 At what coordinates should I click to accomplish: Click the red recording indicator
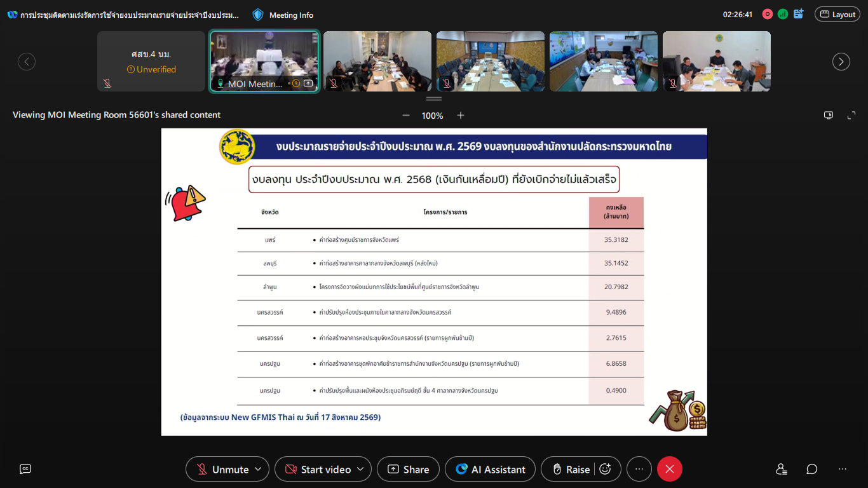[x=768, y=14]
